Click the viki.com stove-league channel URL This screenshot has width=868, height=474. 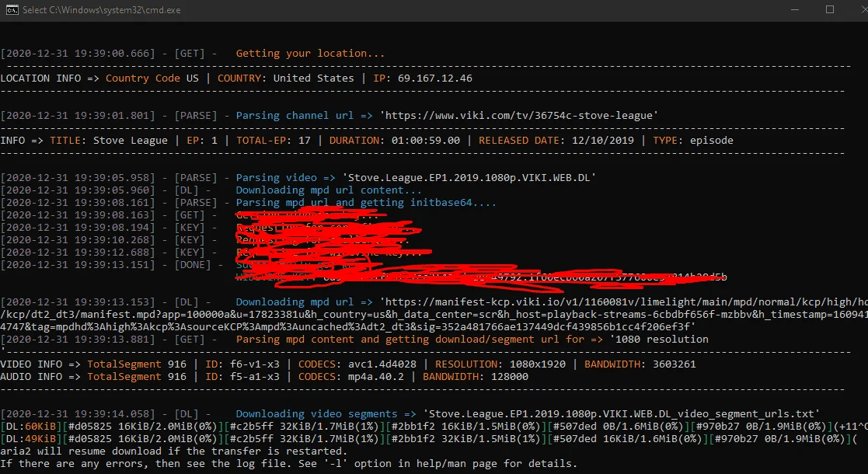tap(518, 116)
